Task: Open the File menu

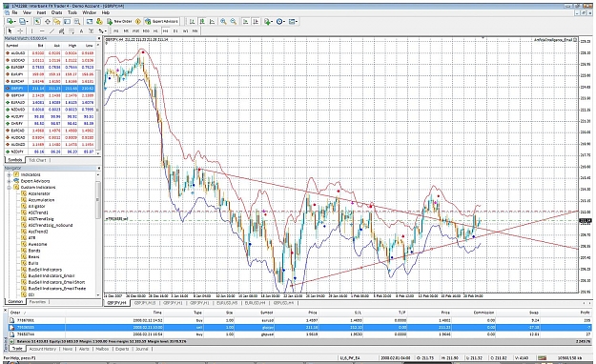Action: coord(14,12)
